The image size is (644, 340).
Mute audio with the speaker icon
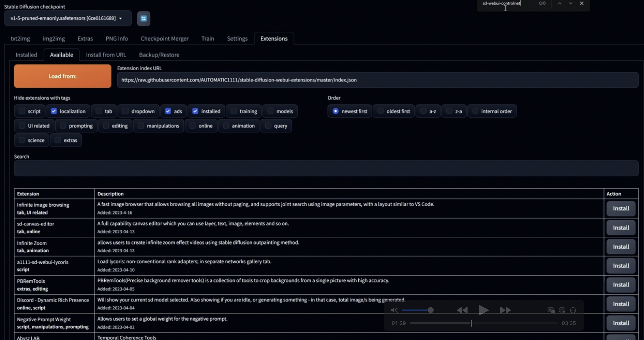click(x=394, y=310)
